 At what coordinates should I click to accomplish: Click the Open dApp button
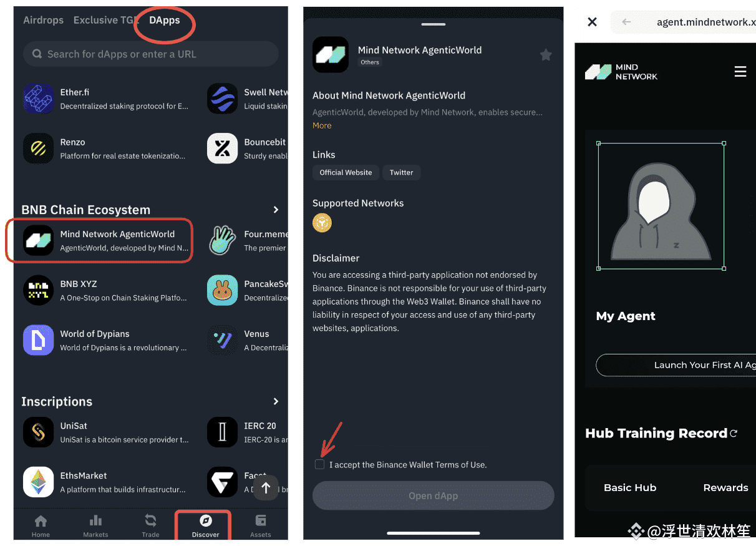pos(434,496)
